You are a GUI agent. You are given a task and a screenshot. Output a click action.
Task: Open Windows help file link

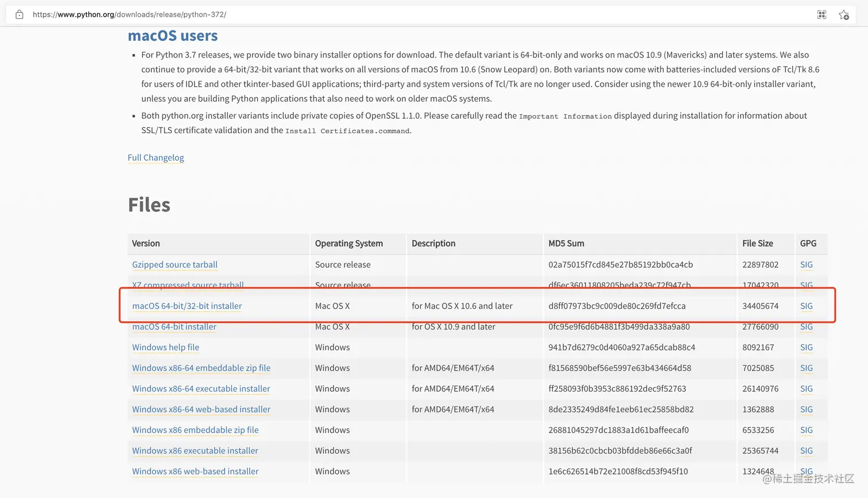click(x=165, y=348)
